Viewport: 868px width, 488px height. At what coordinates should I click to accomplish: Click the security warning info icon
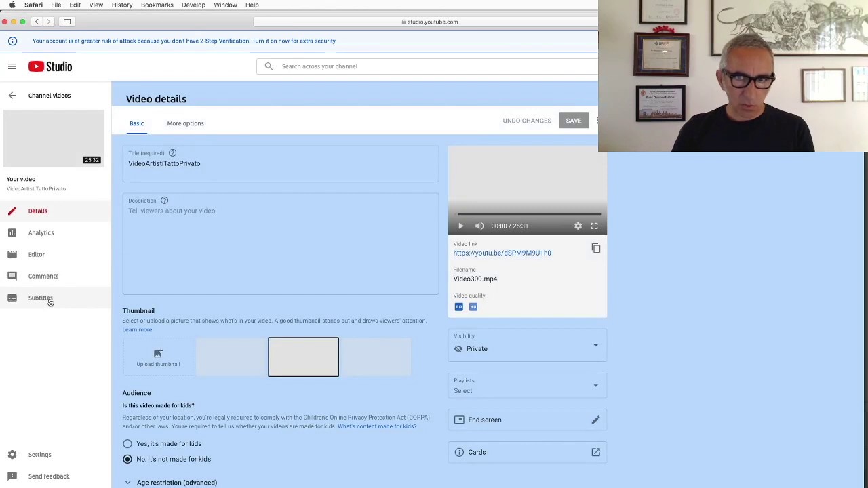(x=12, y=41)
